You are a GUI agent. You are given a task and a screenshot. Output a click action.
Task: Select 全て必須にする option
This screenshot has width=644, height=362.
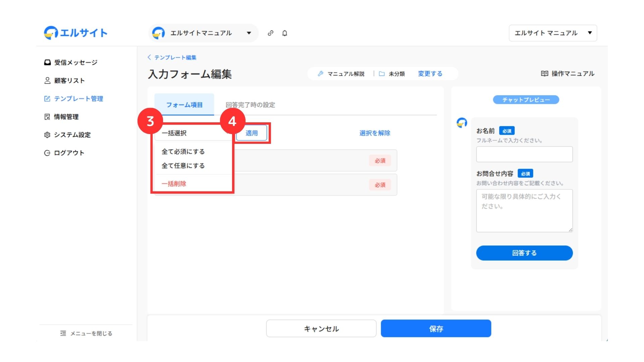click(x=183, y=152)
